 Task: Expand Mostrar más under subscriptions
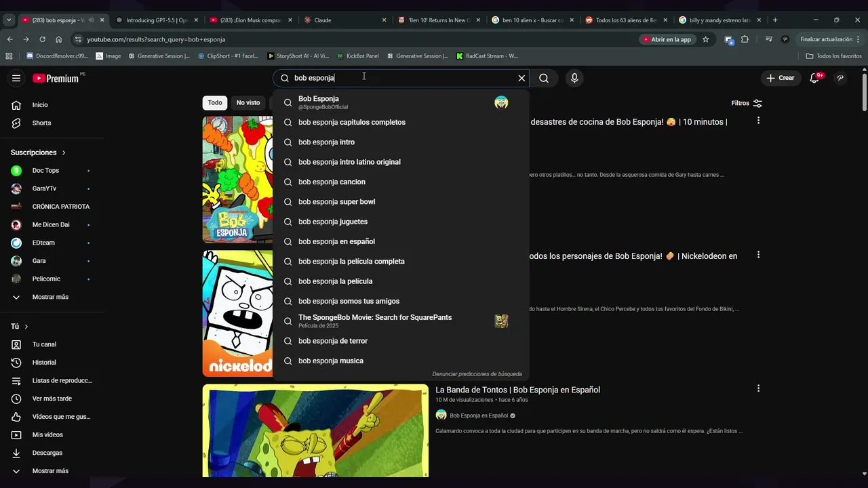tap(52, 297)
